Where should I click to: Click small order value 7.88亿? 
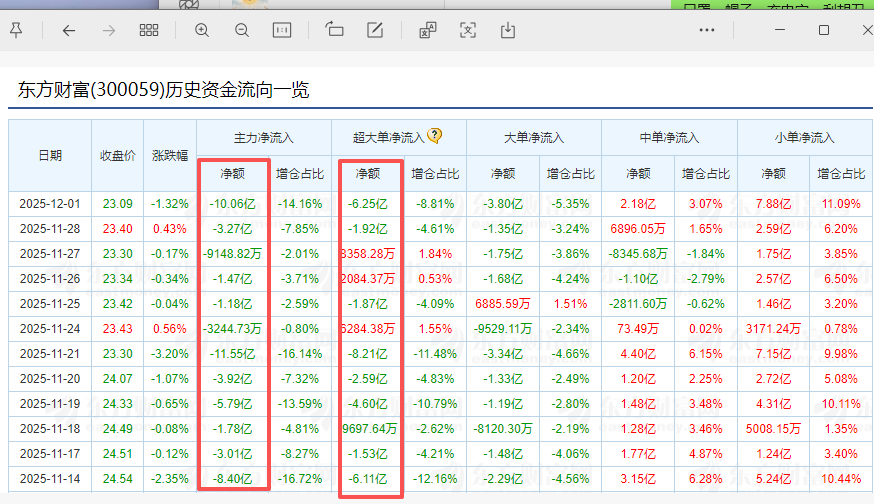pyautogui.click(x=773, y=204)
